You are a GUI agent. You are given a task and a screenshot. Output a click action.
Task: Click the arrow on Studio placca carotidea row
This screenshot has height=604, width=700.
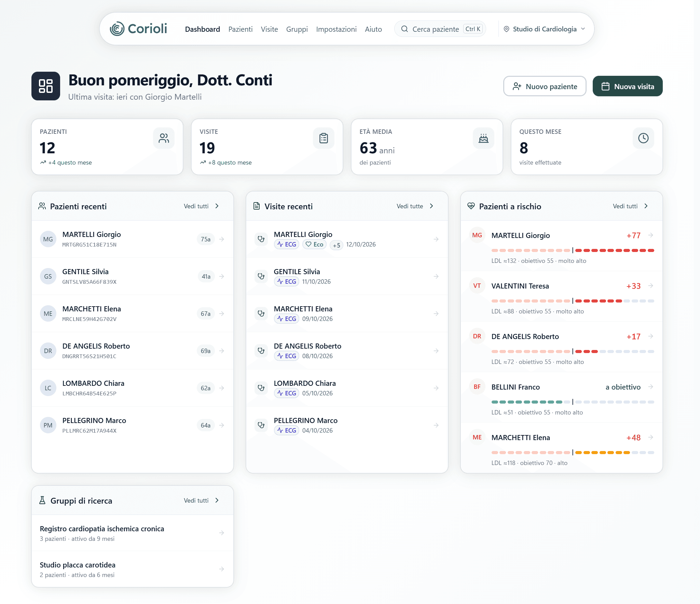[222, 569]
